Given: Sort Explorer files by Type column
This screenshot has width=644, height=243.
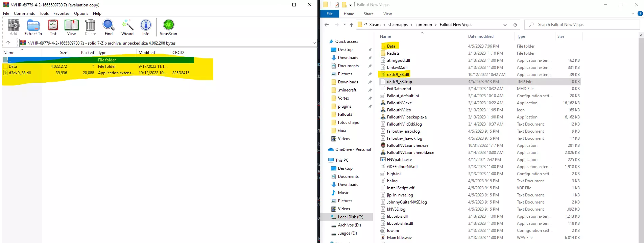Looking at the screenshot, I should click(521, 36).
